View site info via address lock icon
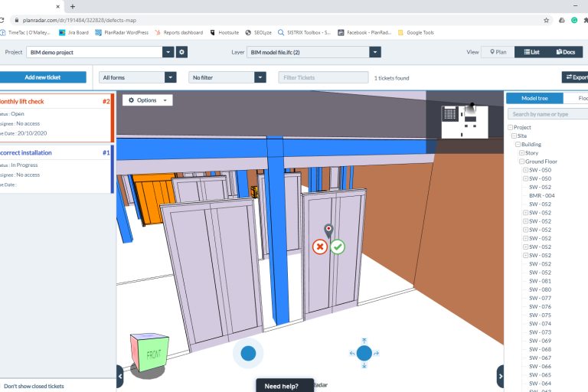The height and width of the screenshot is (392, 588). coord(17,20)
